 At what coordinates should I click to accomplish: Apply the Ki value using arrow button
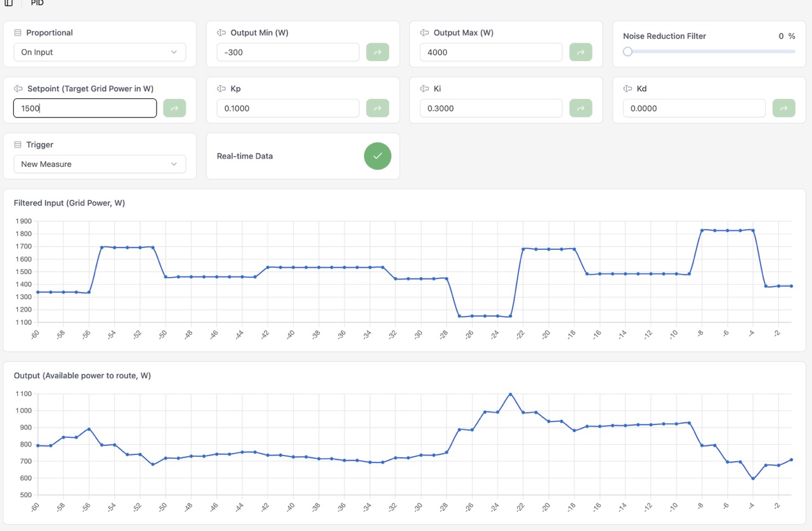(x=580, y=108)
